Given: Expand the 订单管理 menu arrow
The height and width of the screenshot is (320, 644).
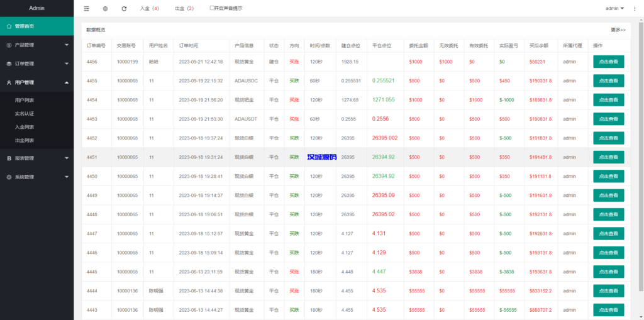Looking at the screenshot, I should pos(67,64).
